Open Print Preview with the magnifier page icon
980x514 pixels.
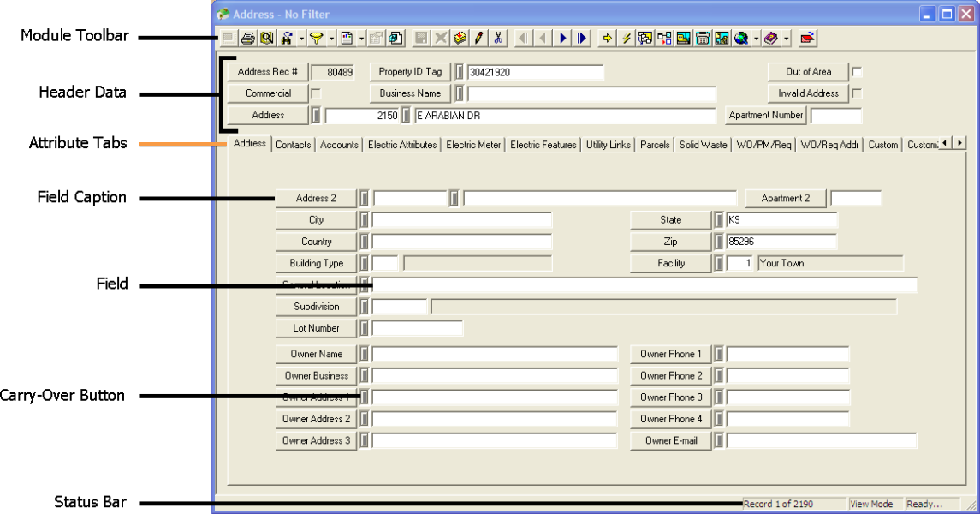click(268, 39)
